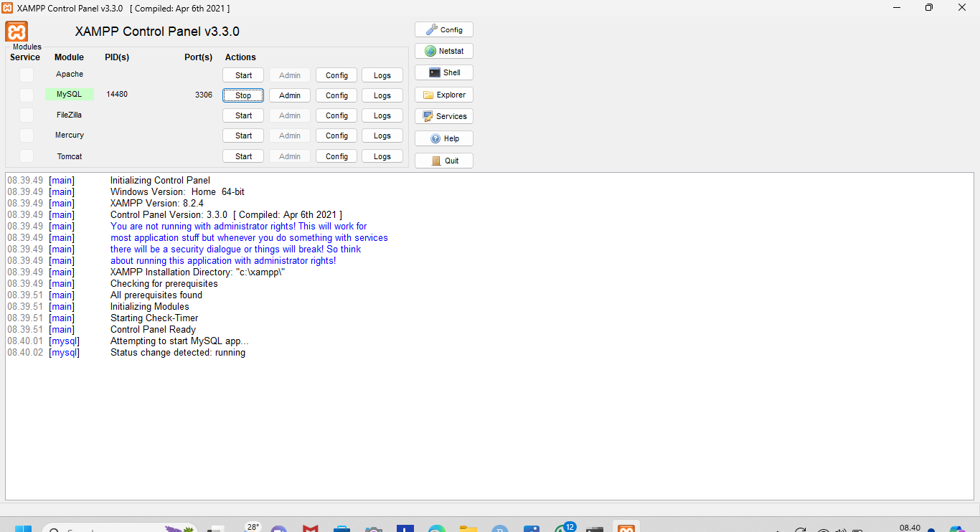The height and width of the screenshot is (532, 980).
Task: Click the 'Starting Check-Timer' log line
Action: point(154,318)
